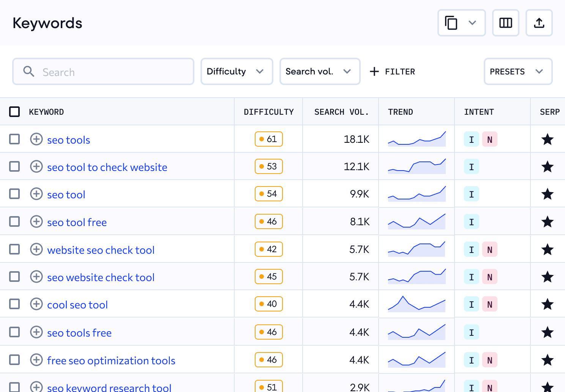Click the 18.1K search volume value
565x392 pixels.
tap(357, 139)
